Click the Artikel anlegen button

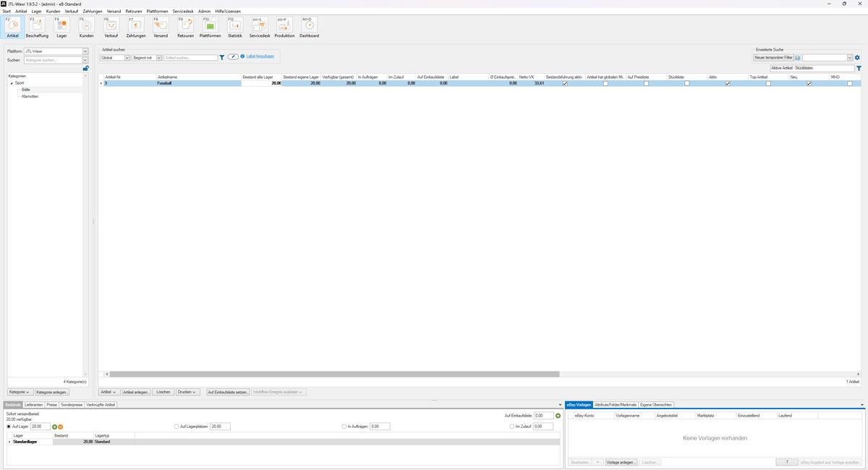pos(136,392)
